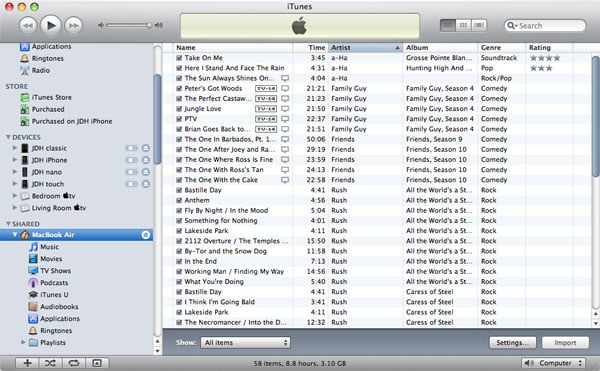Expand the JDH nano device
This screenshot has width=600, height=371.
click(15, 172)
